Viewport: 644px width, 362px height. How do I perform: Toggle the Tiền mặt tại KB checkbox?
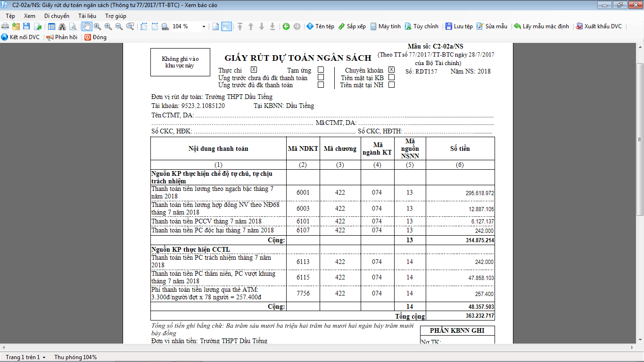[391, 77]
